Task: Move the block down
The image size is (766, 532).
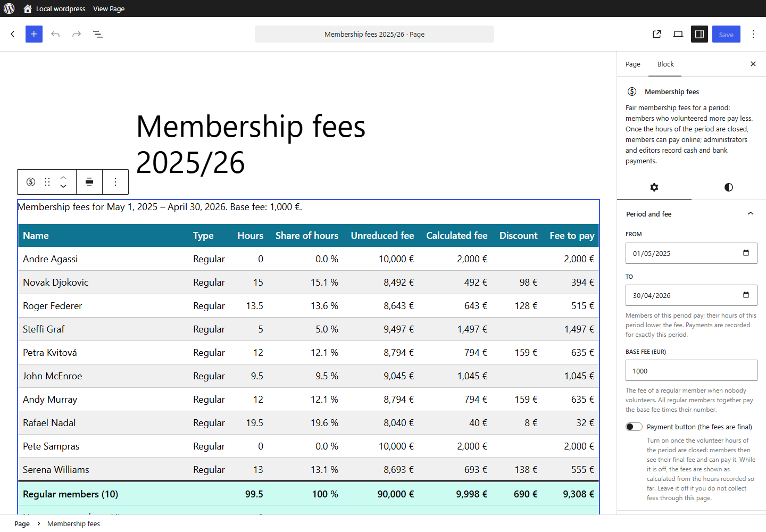Action: tap(63, 187)
